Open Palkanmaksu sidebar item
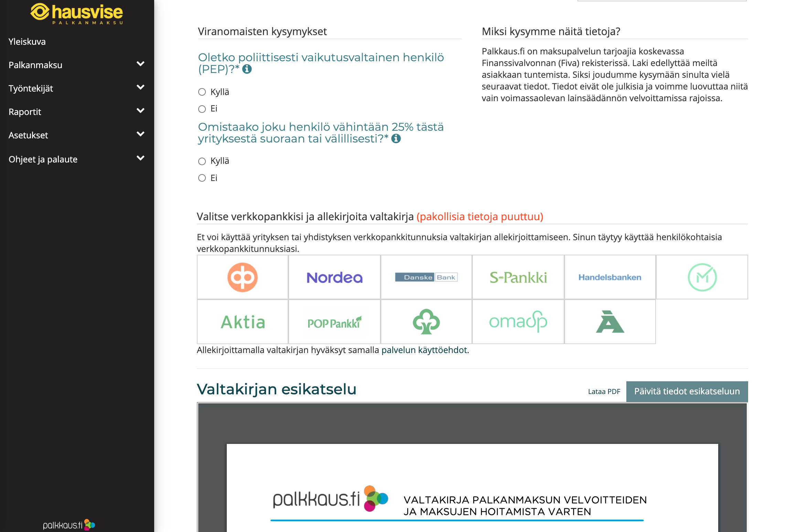This screenshot has height=532, width=786. (x=35, y=65)
